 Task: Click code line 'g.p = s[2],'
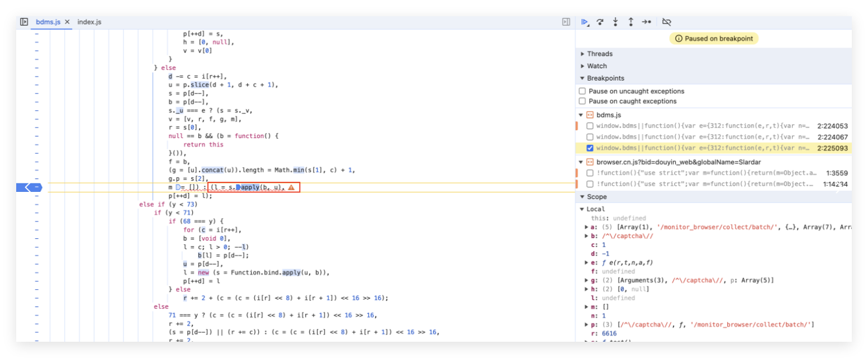point(188,178)
